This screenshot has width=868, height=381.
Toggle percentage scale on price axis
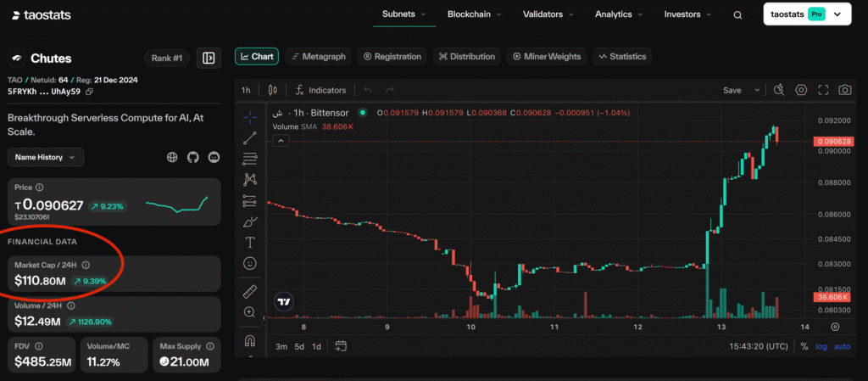click(804, 346)
